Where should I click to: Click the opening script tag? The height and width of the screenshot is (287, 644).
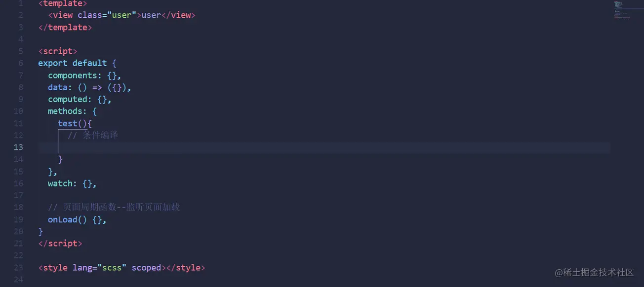coord(58,51)
